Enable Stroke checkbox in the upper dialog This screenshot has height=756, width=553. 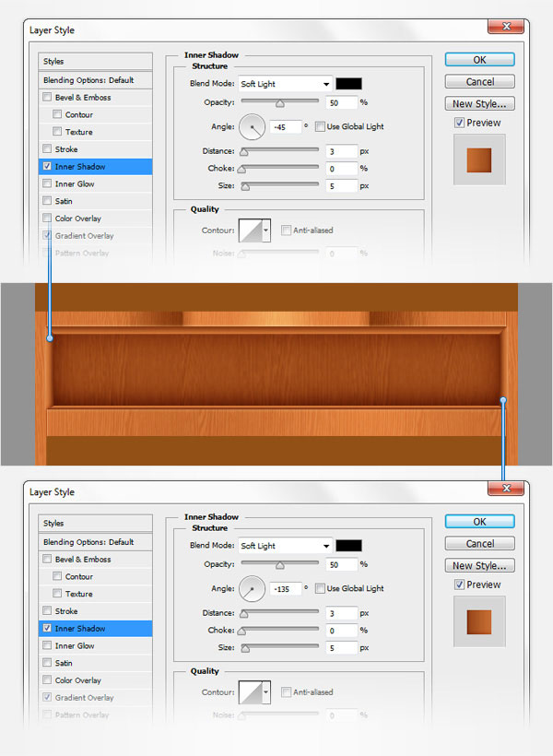(47, 148)
